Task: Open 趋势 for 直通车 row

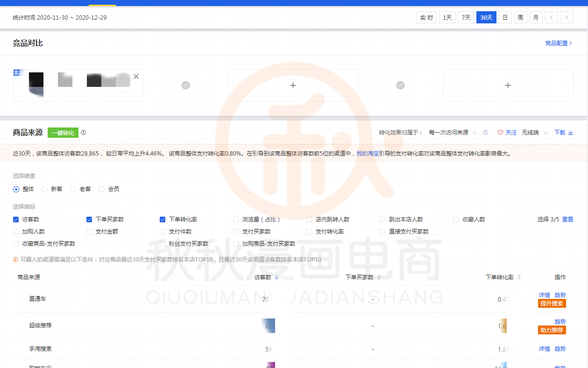Action: (560, 295)
